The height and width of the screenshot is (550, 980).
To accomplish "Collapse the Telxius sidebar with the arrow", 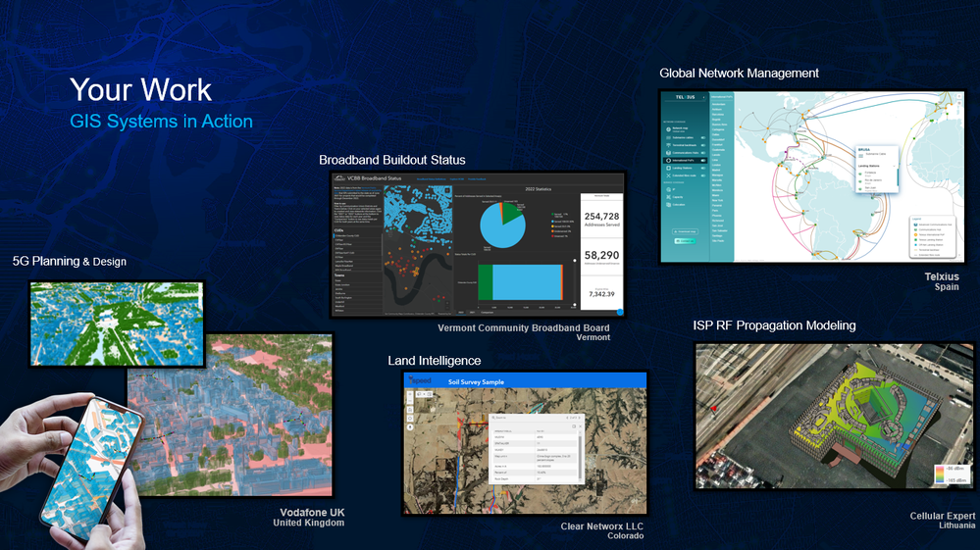I will click(x=703, y=97).
